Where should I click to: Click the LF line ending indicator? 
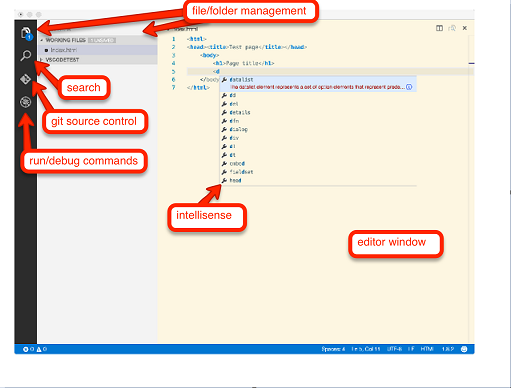click(x=411, y=349)
